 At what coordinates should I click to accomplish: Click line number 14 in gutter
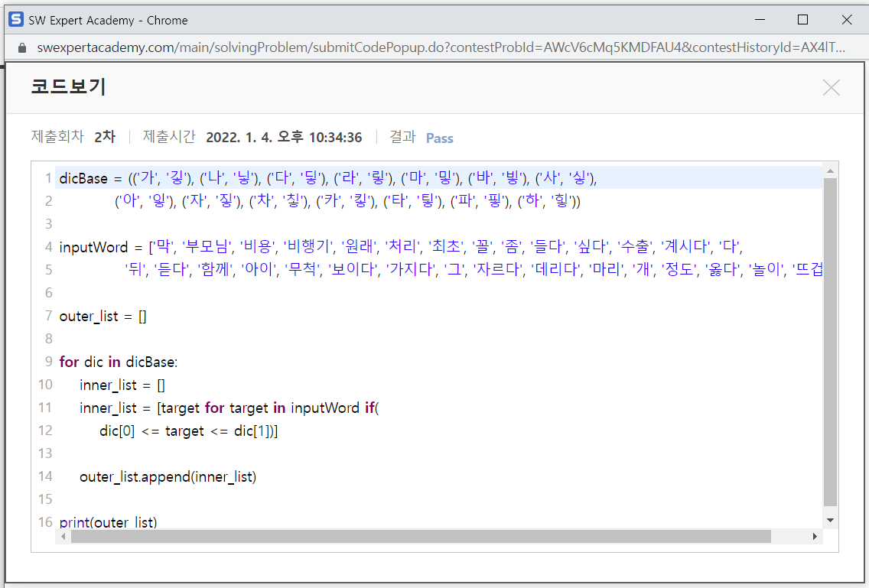pyautogui.click(x=45, y=476)
